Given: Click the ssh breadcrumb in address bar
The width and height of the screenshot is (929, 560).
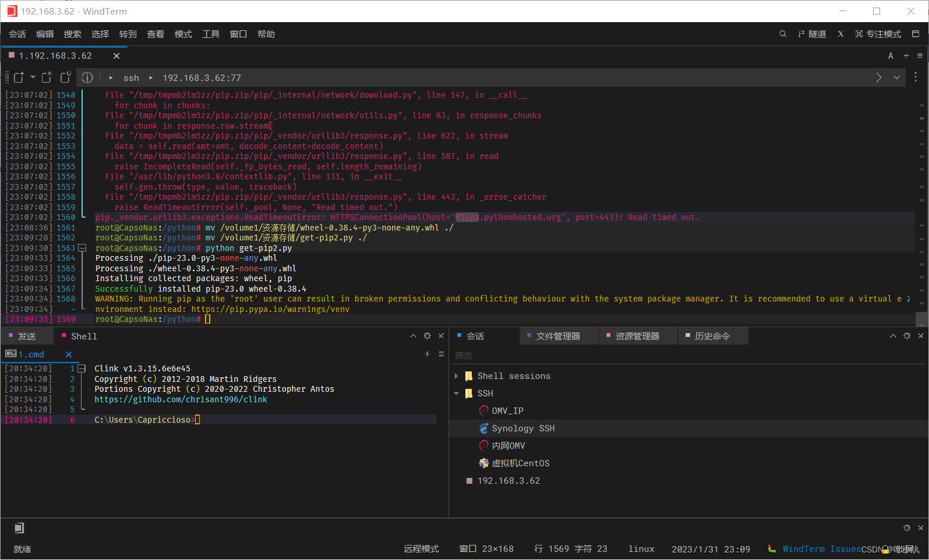Looking at the screenshot, I should tap(131, 78).
